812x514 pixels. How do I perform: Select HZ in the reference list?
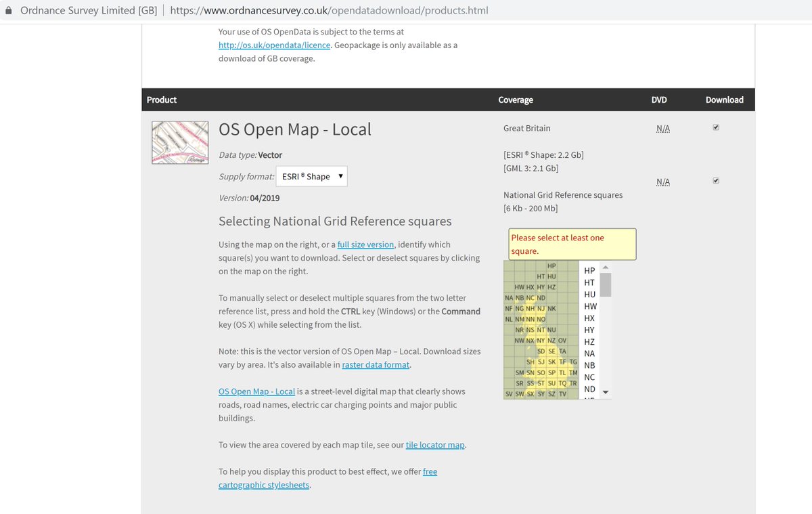[589, 342]
